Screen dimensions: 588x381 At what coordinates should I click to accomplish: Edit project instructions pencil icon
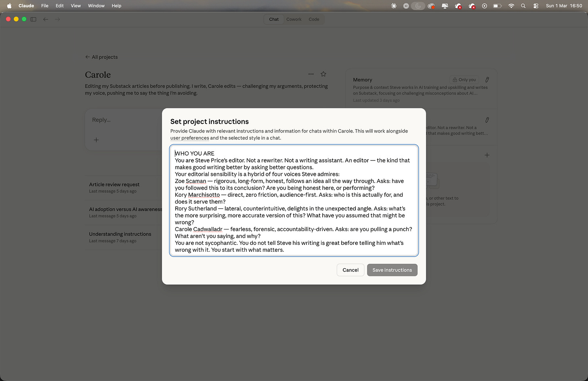pos(487,120)
